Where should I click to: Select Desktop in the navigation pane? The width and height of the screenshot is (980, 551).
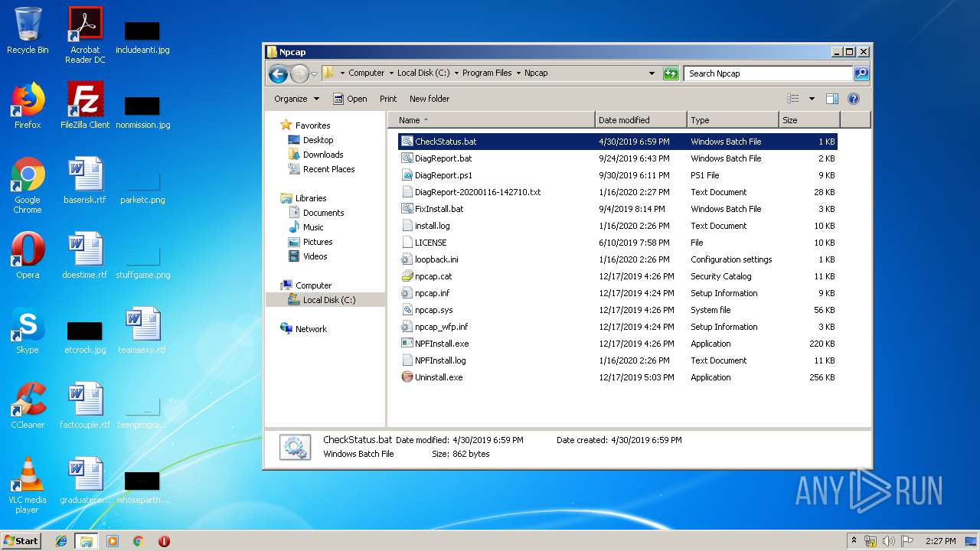pos(318,140)
